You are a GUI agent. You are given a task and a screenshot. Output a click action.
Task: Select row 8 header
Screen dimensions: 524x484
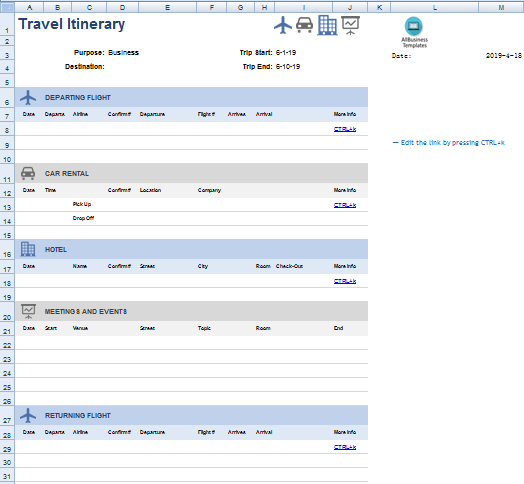tap(7, 130)
